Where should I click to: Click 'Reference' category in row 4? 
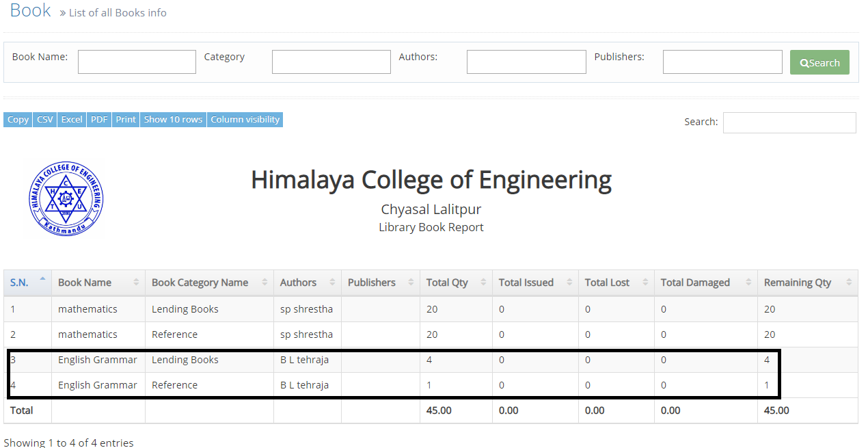(174, 385)
